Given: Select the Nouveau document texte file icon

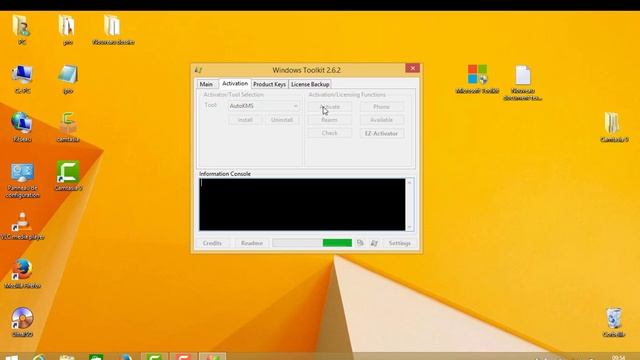Looking at the screenshot, I should (522, 83).
